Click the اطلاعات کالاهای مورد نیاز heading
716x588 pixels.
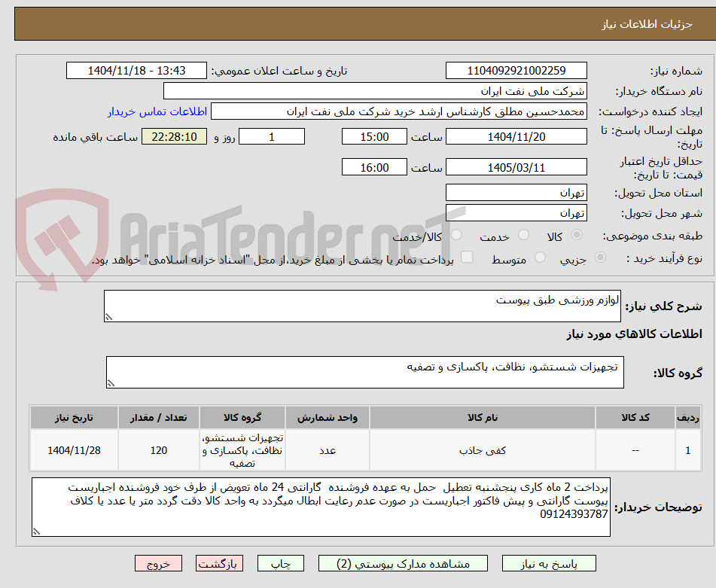634,334
